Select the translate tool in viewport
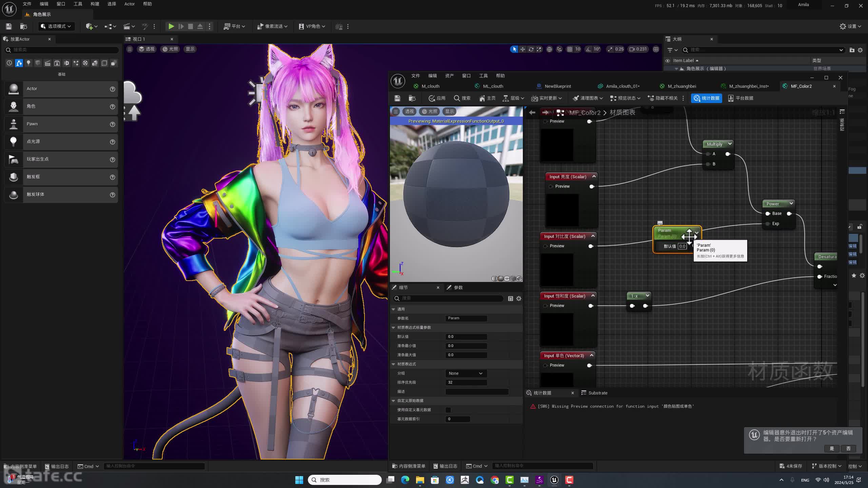Image resolution: width=868 pixels, height=488 pixels. click(522, 49)
